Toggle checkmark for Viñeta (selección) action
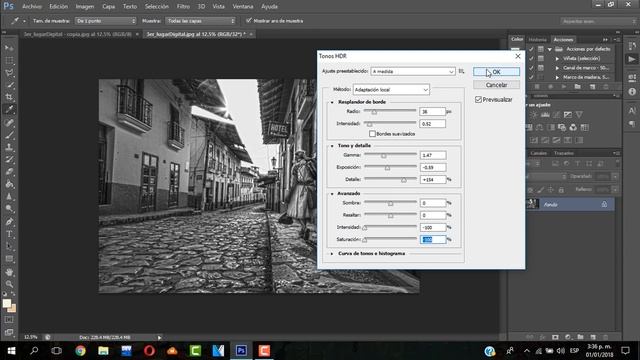The height and width of the screenshot is (360, 640). click(531, 58)
